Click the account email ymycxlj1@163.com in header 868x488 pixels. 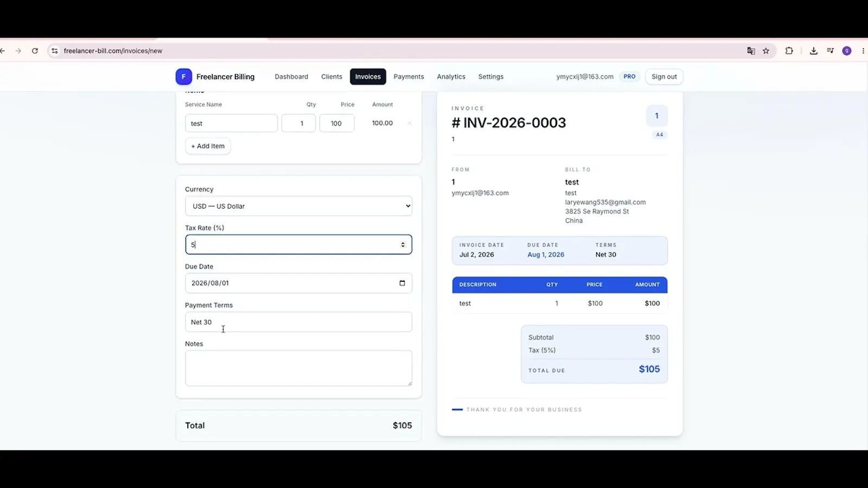tap(585, 76)
